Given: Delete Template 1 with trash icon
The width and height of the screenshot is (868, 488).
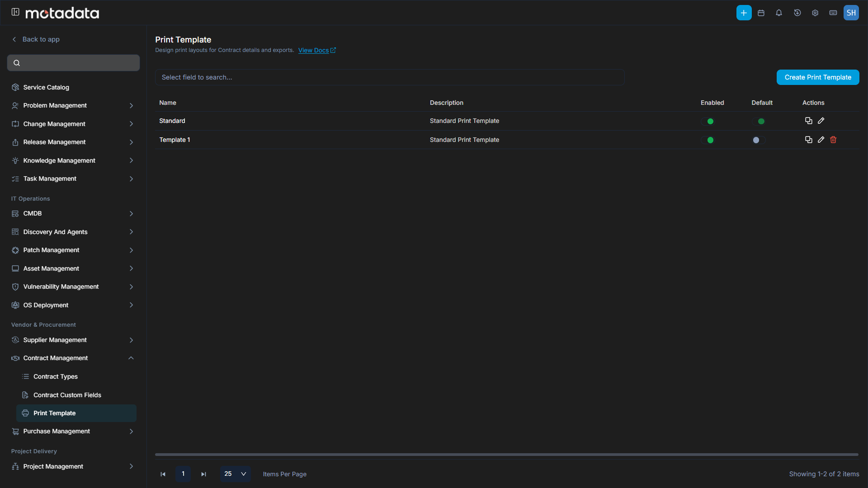Looking at the screenshot, I should click(x=833, y=140).
